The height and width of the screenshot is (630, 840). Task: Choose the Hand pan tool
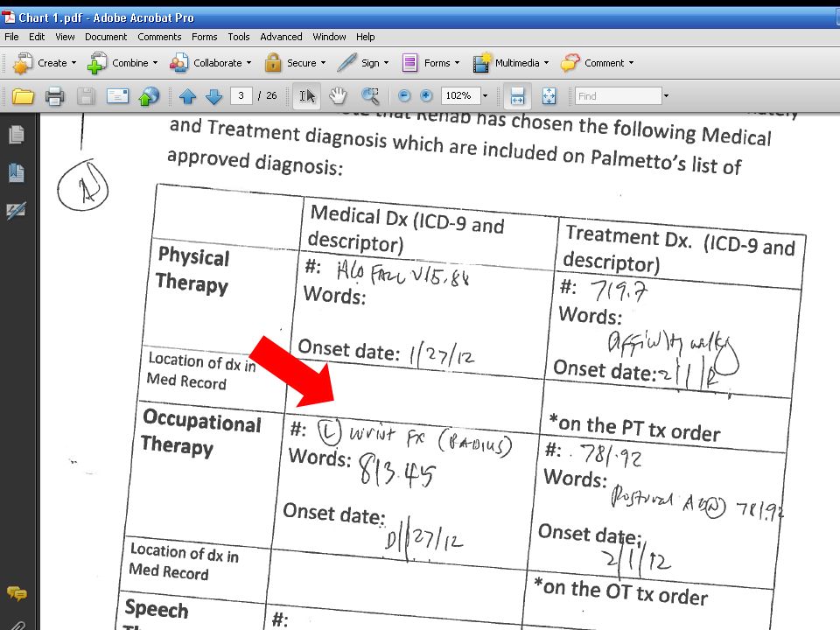[338, 96]
